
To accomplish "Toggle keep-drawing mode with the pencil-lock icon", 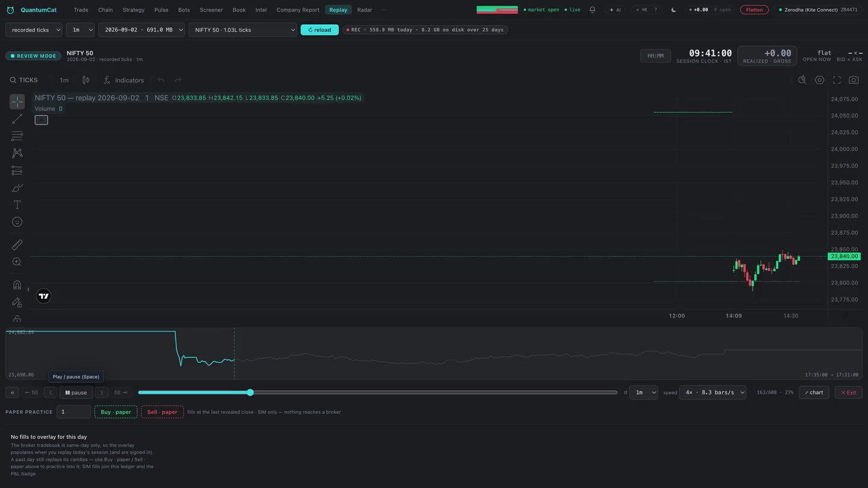I will [x=17, y=302].
